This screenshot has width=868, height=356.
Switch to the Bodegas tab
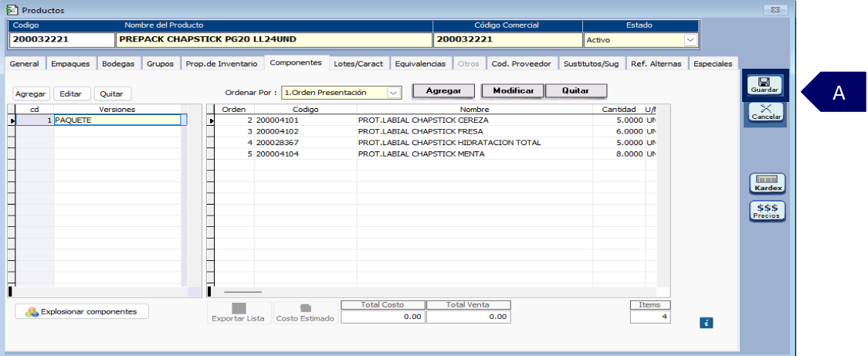coord(118,63)
